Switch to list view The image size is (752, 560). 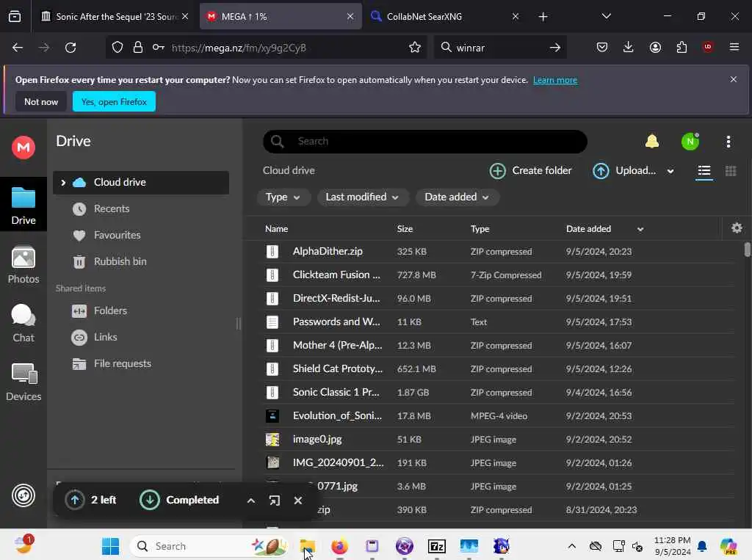[x=704, y=171]
